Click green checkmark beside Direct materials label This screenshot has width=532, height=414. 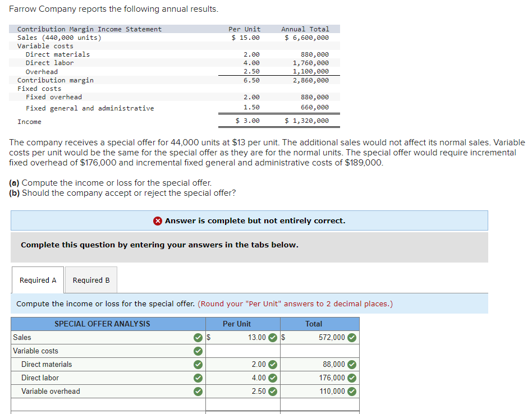click(x=198, y=365)
